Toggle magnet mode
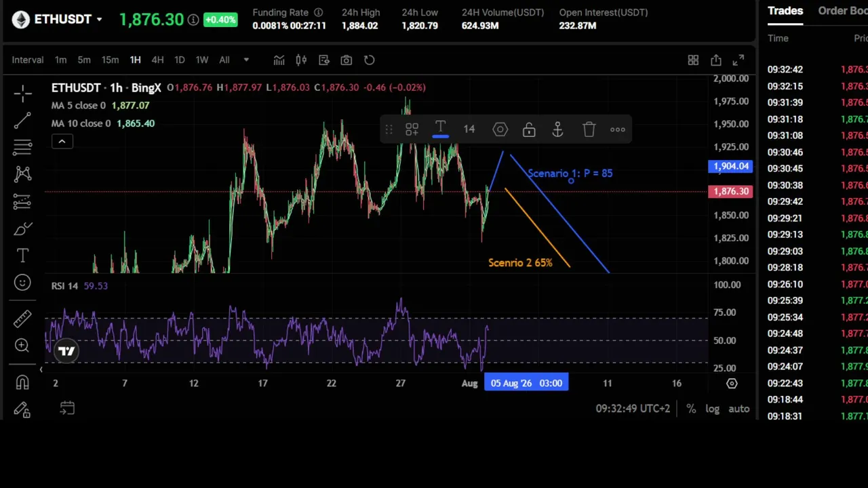The image size is (868, 488). 22,382
